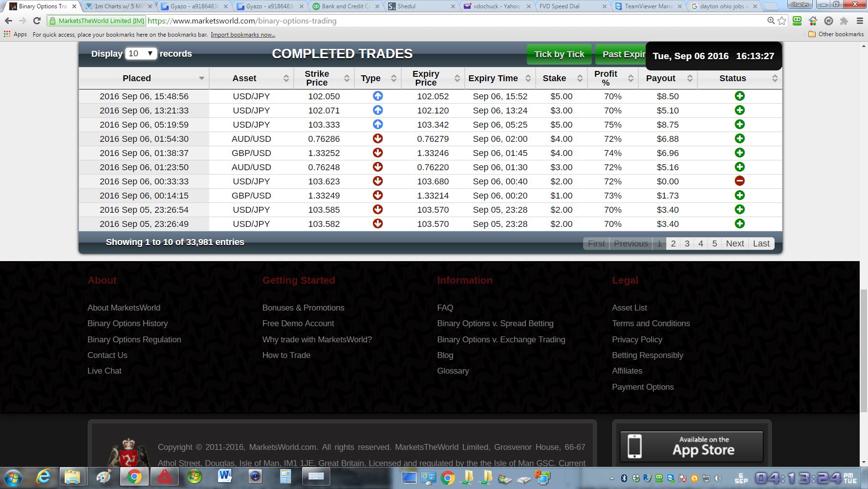Click the Last pagination button
868x489 pixels.
pos(761,244)
